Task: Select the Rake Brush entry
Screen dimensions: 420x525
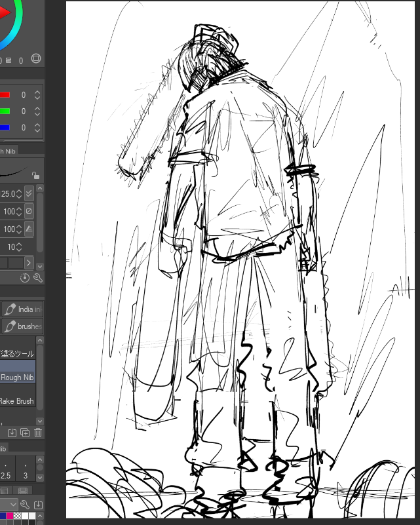Action: [18, 396]
